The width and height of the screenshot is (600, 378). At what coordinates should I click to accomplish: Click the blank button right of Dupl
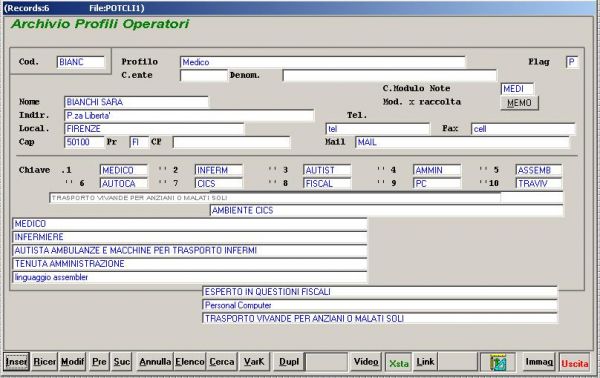(x=326, y=362)
